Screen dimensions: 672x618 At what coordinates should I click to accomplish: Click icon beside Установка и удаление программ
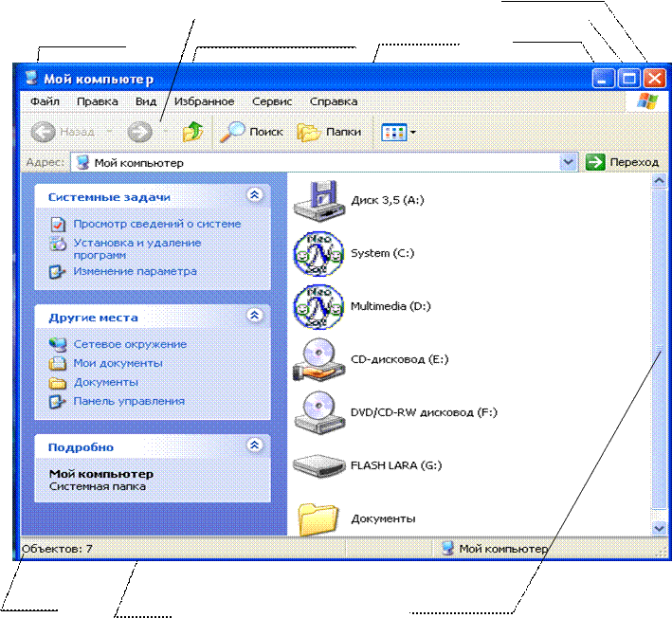click(58, 243)
